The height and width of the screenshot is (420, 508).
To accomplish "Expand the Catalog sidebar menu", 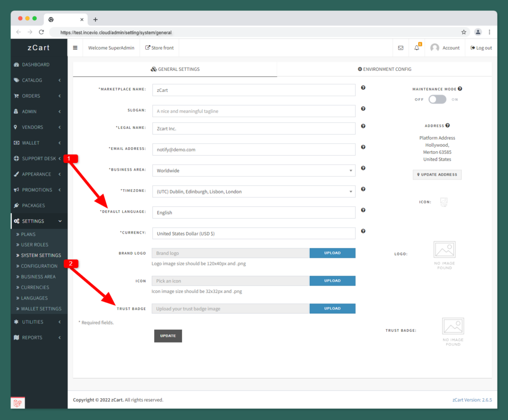I will pyautogui.click(x=39, y=80).
